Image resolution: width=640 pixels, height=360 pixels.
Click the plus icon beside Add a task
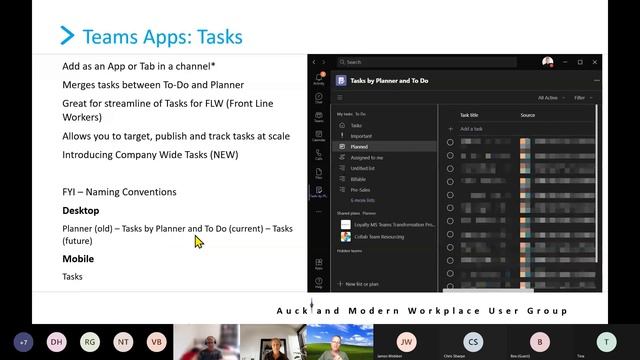(451, 129)
